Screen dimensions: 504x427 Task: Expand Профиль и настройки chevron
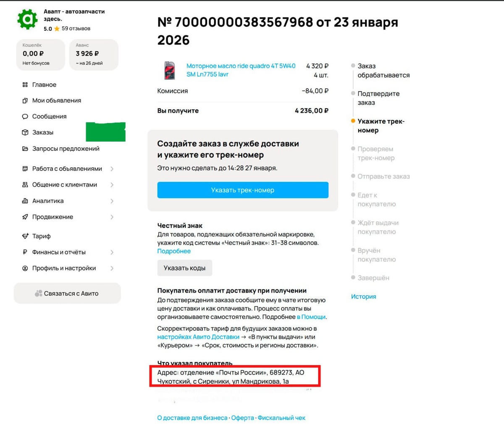[x=112, y=268]
